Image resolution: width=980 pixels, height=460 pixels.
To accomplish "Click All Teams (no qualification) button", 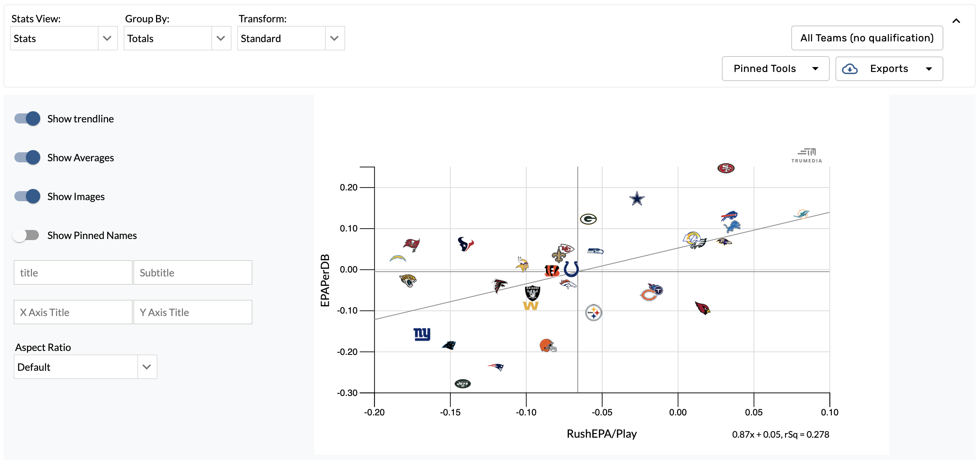I will click(867, 38).
